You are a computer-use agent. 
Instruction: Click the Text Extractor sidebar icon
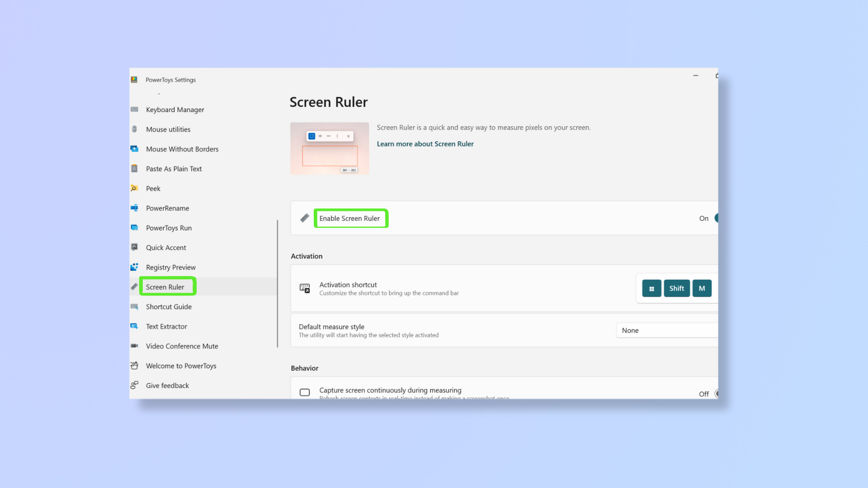pos(134,326)
